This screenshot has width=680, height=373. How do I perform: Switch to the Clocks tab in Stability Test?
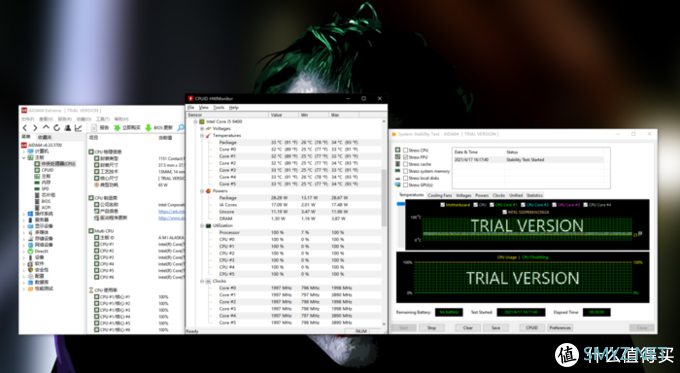point(498,195)
